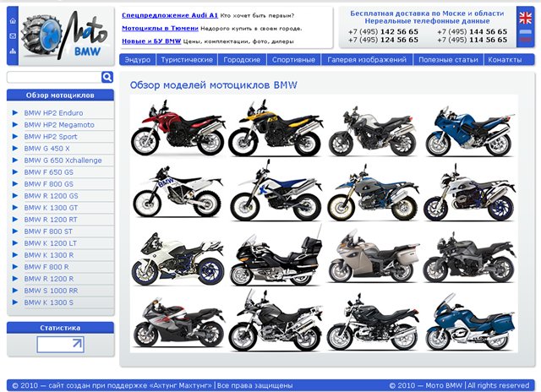Open the BMW F 800 GS link

[x=49, y=184]
